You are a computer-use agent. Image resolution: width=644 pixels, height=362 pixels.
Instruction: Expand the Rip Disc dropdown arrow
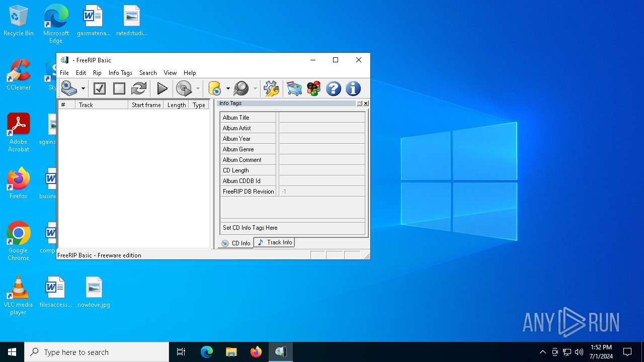tap(198, 89)
